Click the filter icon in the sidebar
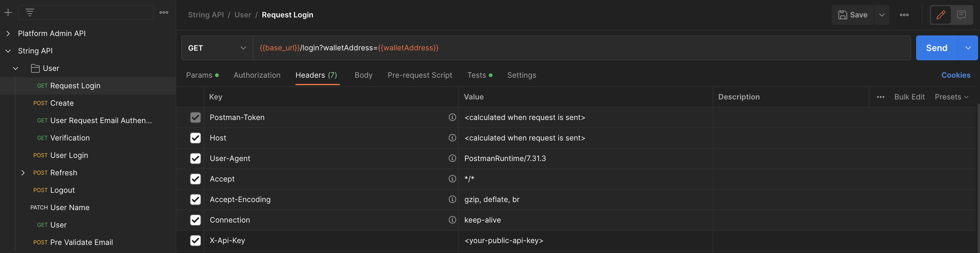 pyautogui.click(x=30, y=12)
